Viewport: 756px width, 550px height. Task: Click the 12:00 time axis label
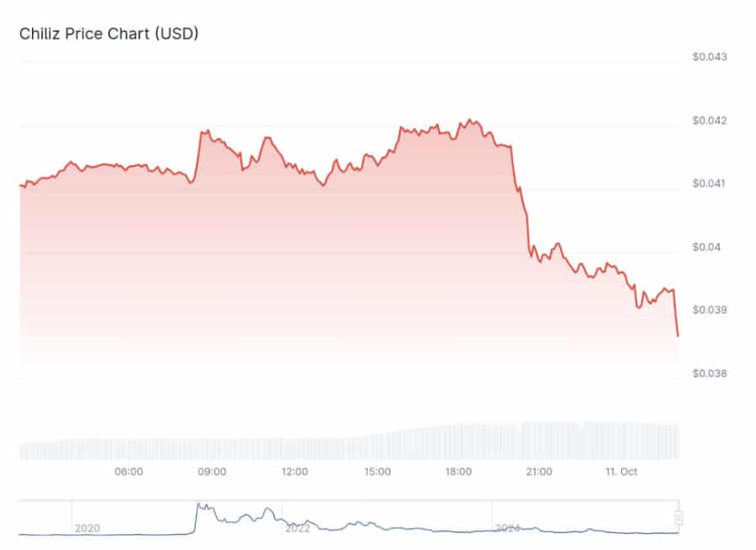click(x=294, y=472)
